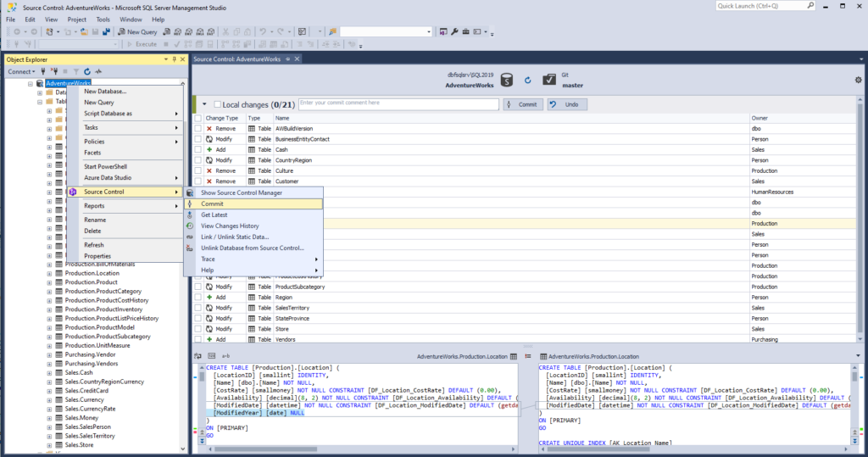Click the Find in Files icon in toolbar
Screen dimensions: 868x457
(x=332, y=32)
